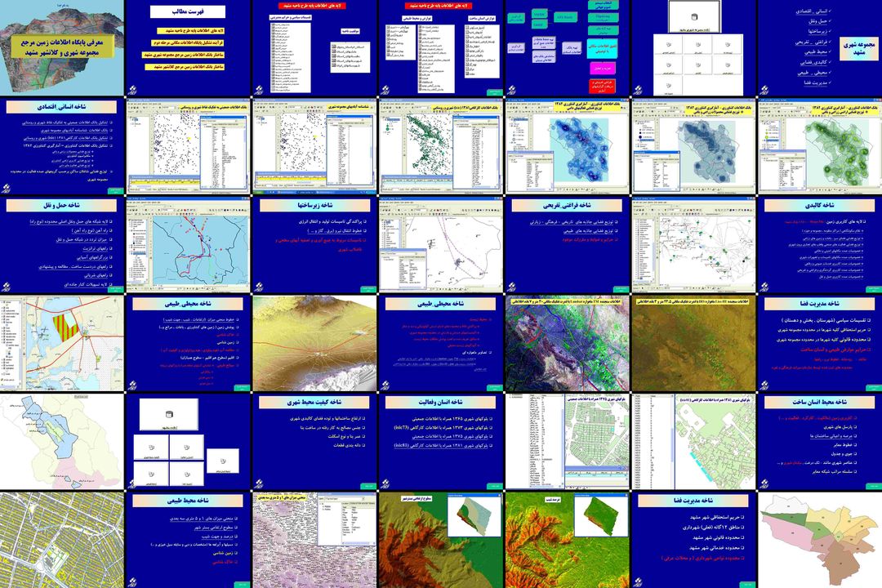Open the transport map slide with red route
The image size is (882, 588).
pos(188,245)
